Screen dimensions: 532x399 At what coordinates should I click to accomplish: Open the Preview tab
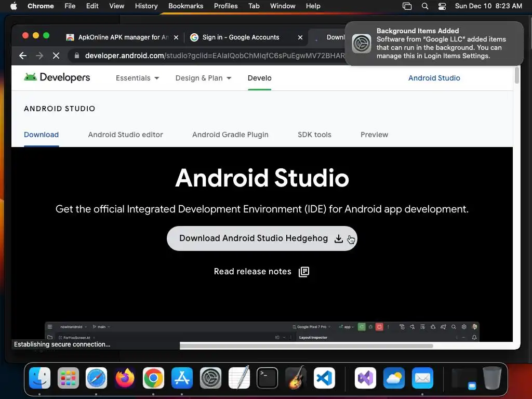374,135
